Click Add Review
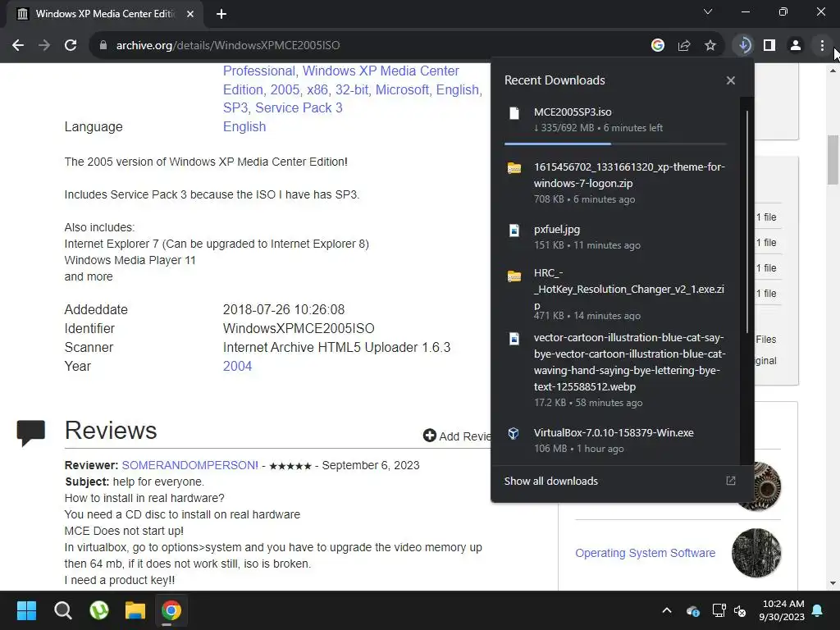Screen dimensions: 840x630 coord(456,436)
